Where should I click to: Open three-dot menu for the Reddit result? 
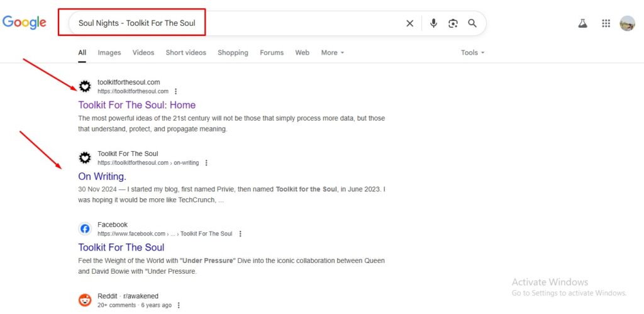tap(178, 305)
